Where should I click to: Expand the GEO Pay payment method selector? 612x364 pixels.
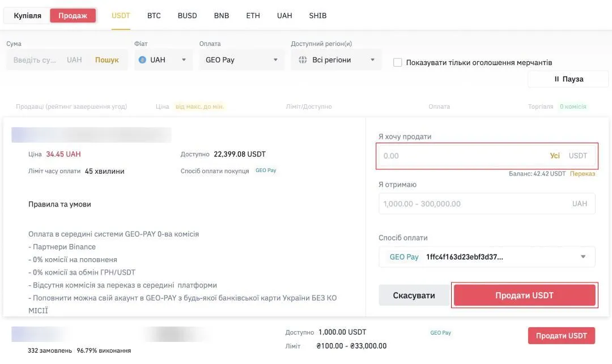point(487,257)
